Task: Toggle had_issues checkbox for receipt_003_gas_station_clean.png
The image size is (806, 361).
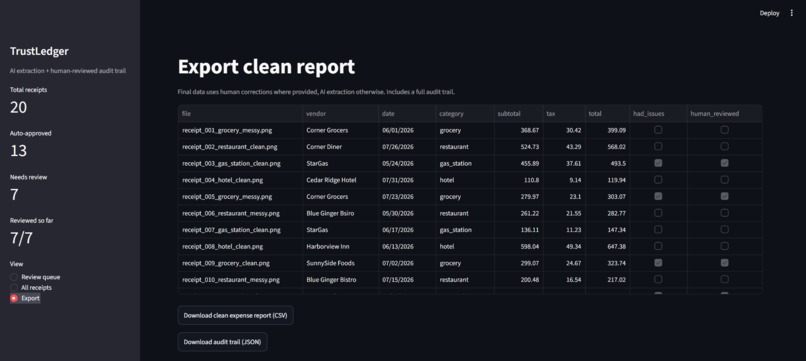Action: (x=658, y=163)
